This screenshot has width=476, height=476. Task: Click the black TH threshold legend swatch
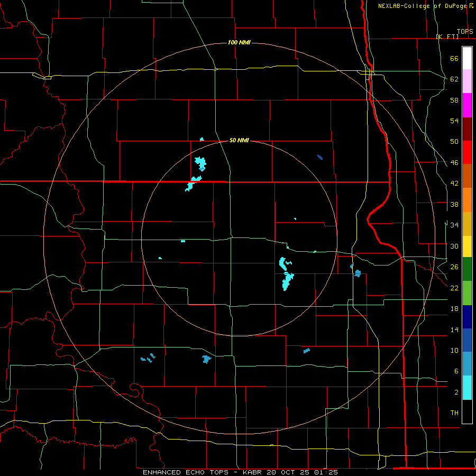pos(467,411)
